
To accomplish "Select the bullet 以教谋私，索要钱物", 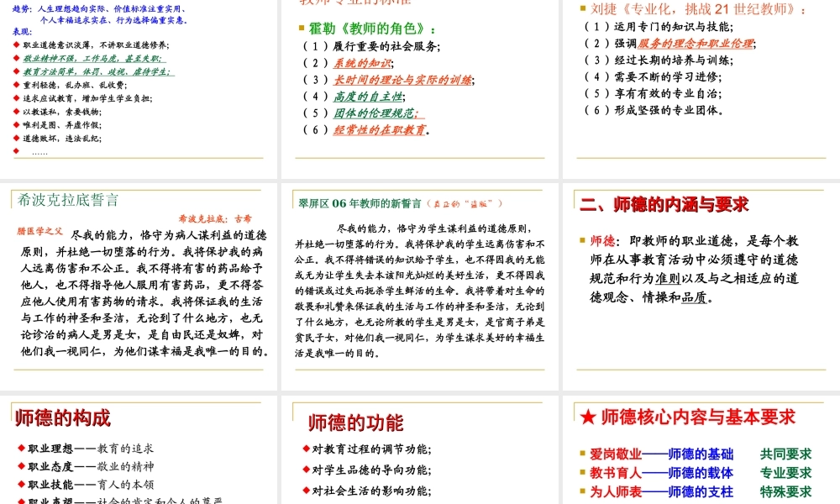I will pyautogui.click(x=62, y=112).
